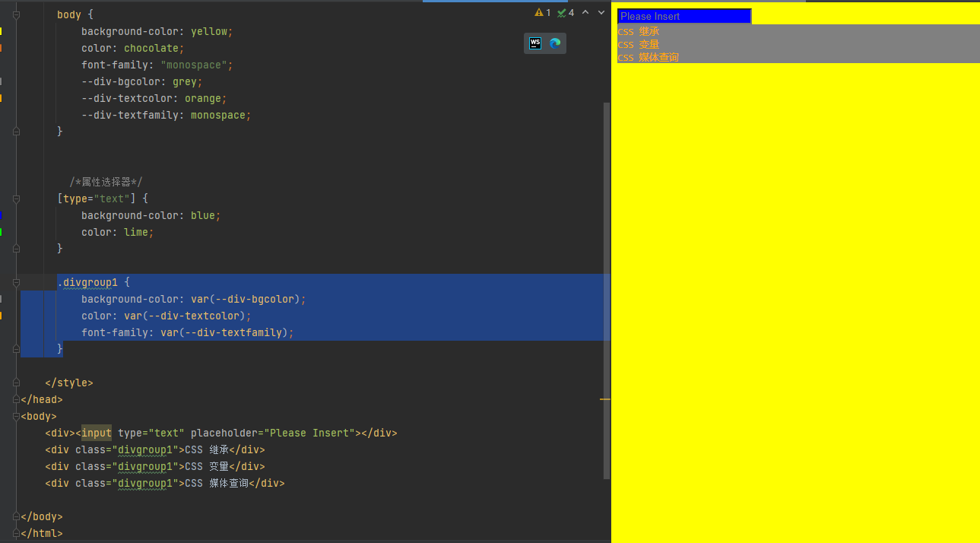Viewport: 980px width, 543px height.
Task: Fold marker beside closing html tag
Action: click(16, 533)
